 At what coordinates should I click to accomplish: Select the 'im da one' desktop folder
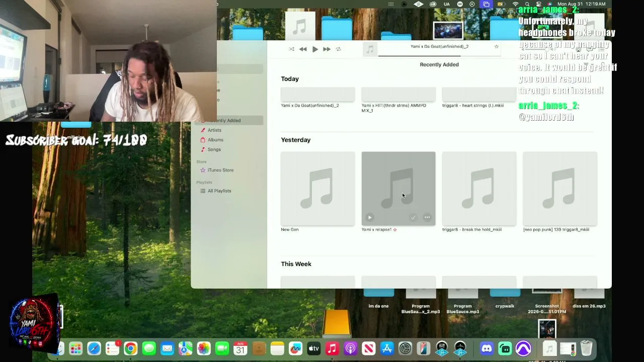click(378, 298)
